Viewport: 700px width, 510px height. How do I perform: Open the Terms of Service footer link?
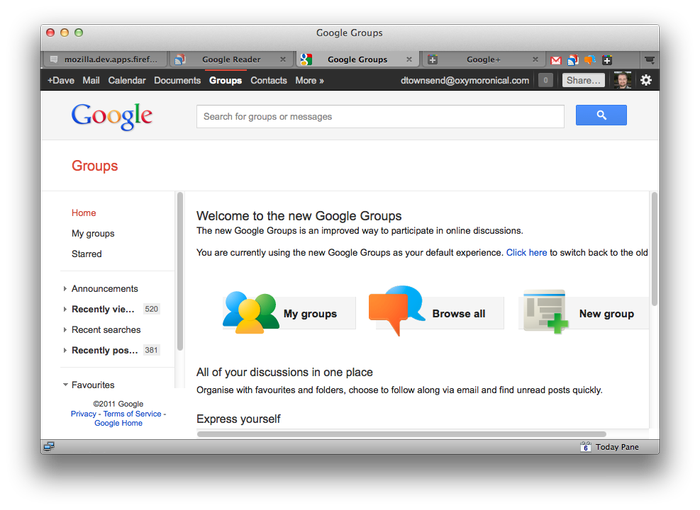132,414
